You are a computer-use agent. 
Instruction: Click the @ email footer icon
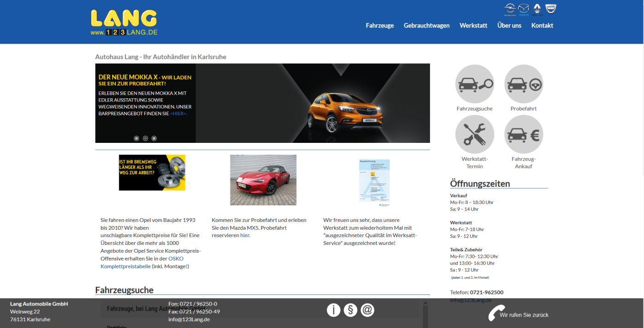click(367, 310)
